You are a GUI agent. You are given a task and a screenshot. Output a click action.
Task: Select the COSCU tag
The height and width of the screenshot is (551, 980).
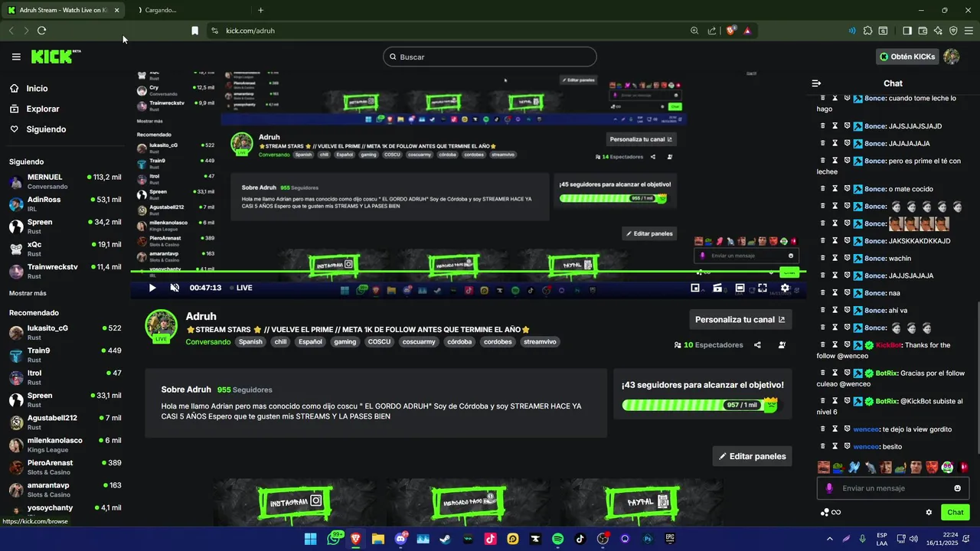tap(379, 342)
